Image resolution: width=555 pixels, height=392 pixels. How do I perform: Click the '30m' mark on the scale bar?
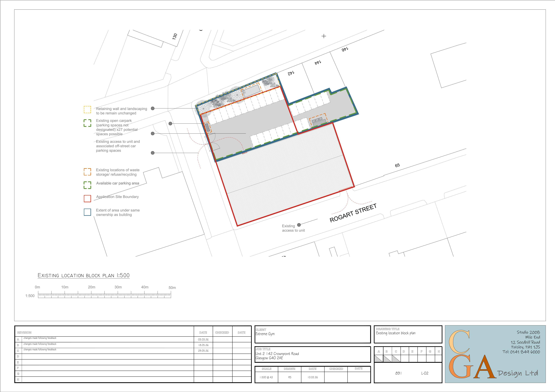[x=118, y=287]
